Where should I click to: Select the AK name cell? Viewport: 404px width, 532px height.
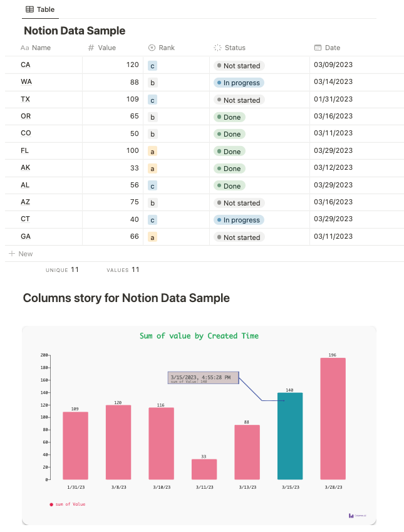pyautogui.click(x=26, y=167)
